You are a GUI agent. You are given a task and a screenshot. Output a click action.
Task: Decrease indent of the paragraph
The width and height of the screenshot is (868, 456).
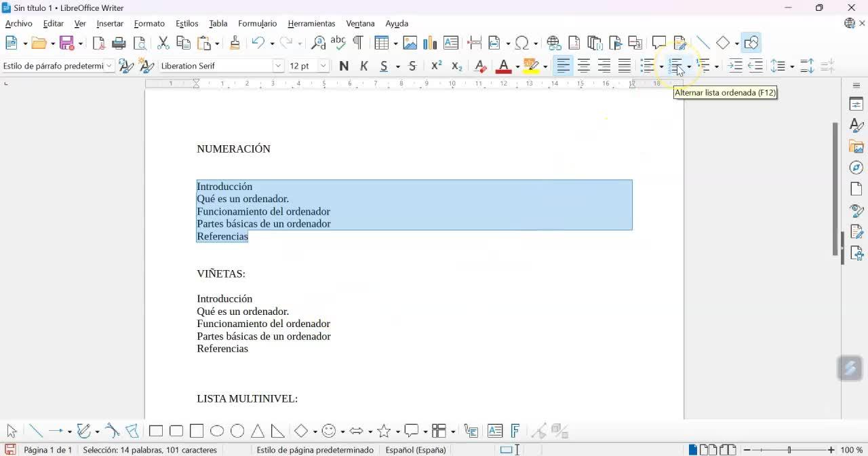pos(755,66)
